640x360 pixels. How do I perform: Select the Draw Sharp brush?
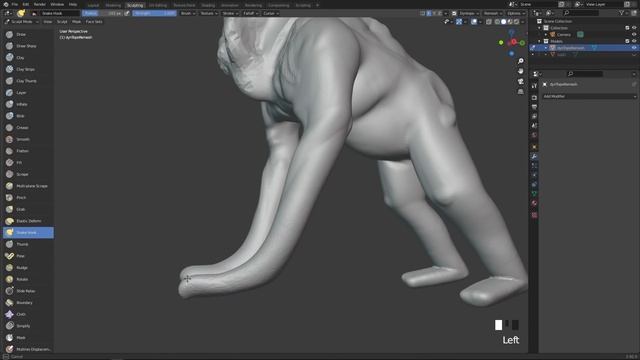(x=28, y=46)
